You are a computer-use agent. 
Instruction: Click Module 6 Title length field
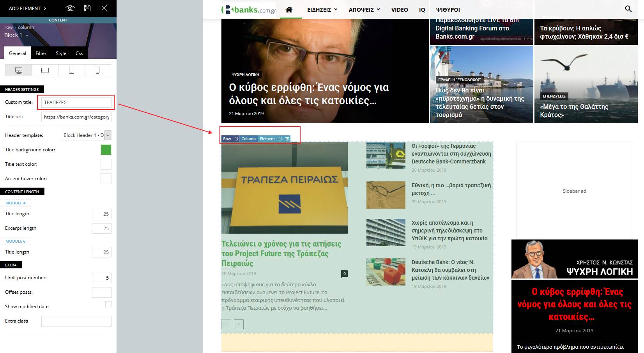(102, 252)
